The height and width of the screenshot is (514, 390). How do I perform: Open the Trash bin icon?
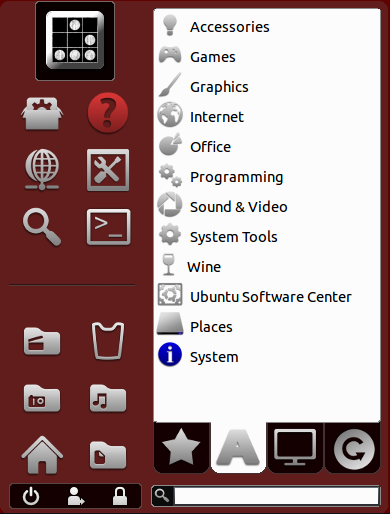point(108,341)
